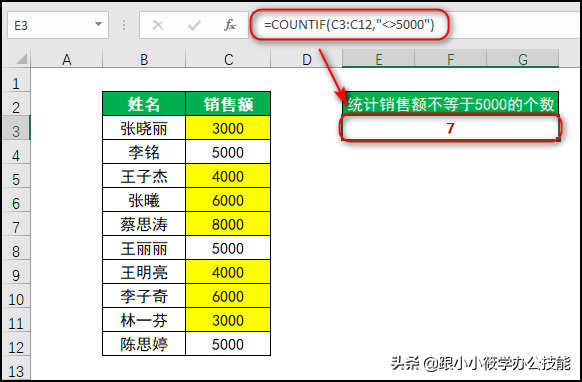
Task: Click 4000 sales value for 王明亮
Action: (x=228, y=272)
